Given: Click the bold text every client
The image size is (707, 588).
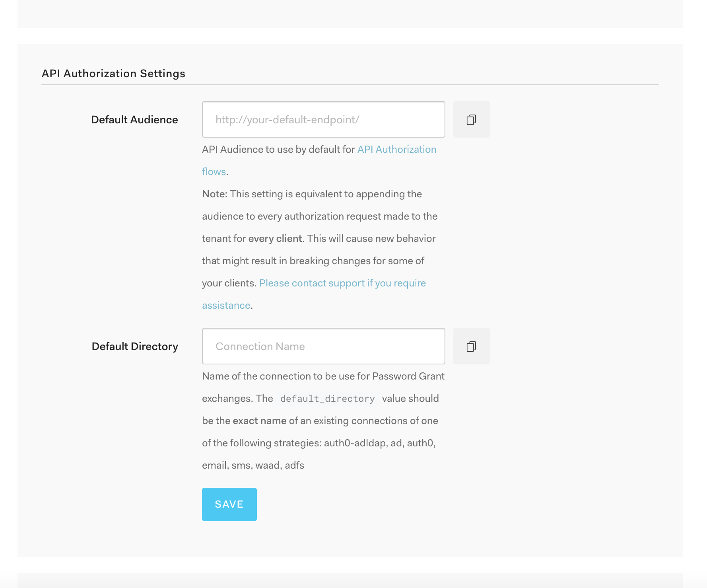Looking at the screenshot, I should [x=275, y=238].
